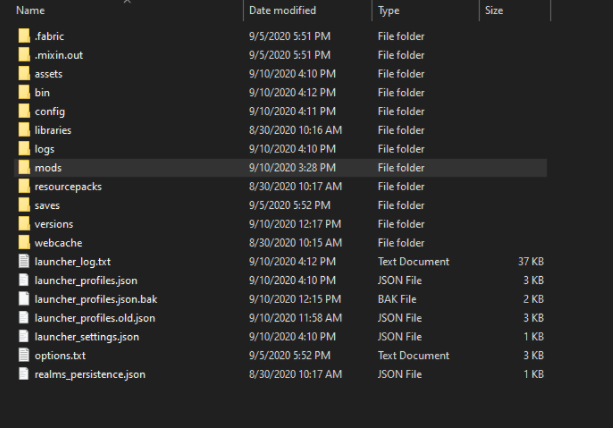Click the webcache folder icon

[24, 242]
